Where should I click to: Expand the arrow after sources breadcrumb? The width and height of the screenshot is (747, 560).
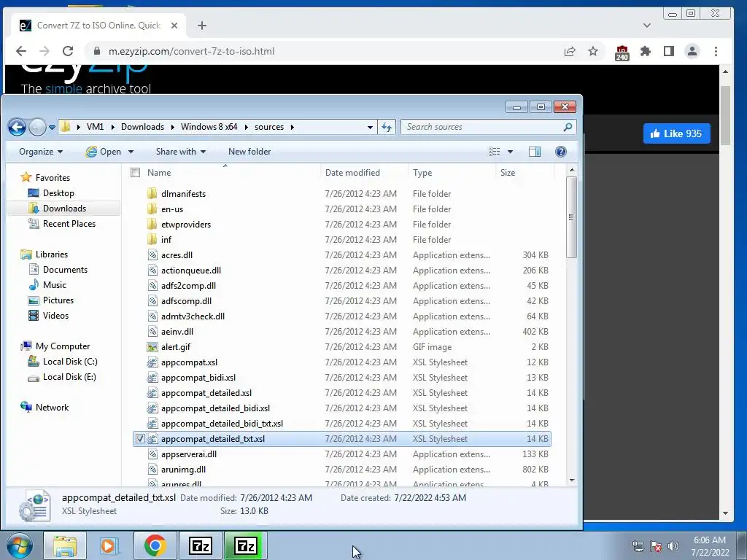pyautogui.click(x=292, y=127)
